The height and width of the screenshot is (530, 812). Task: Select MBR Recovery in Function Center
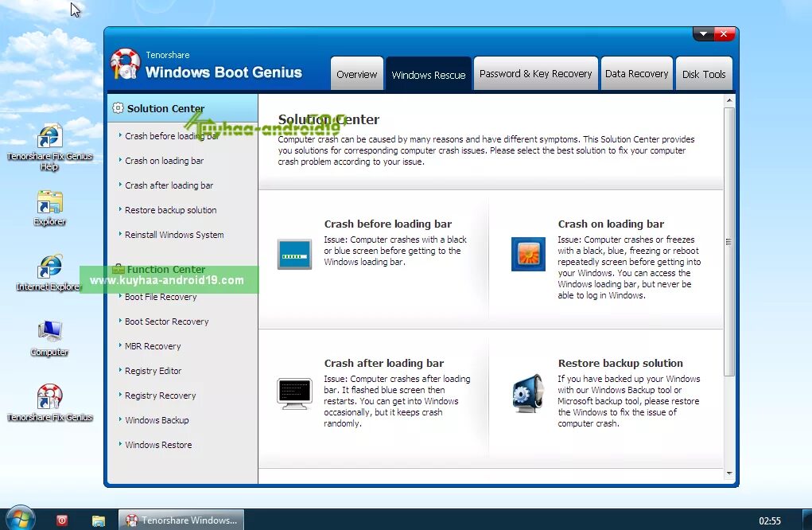pyautogui.click(x=152, y=346)
